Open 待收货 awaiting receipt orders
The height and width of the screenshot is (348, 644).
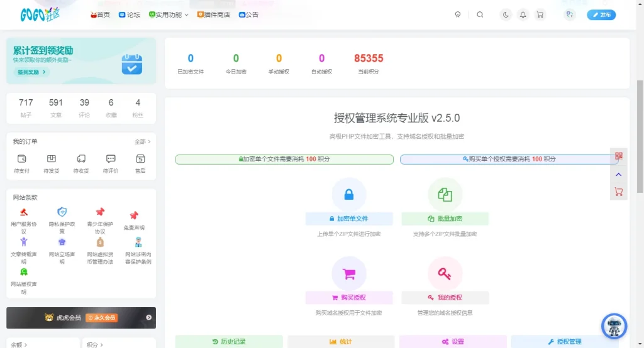point(81,164)
